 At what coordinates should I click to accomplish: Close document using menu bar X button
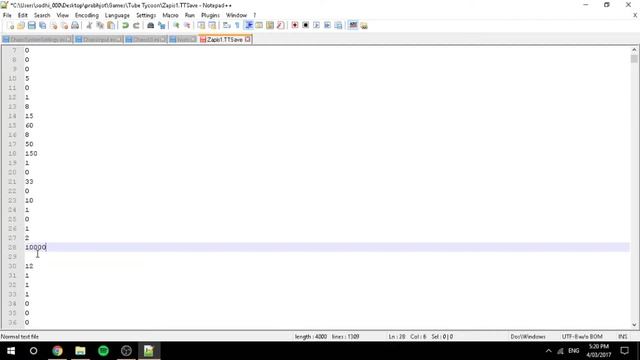pos(635,15)
